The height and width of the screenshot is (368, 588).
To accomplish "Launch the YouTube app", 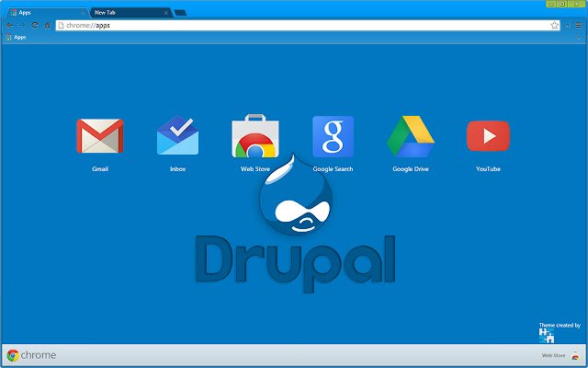I will click(x=488, y=135).
